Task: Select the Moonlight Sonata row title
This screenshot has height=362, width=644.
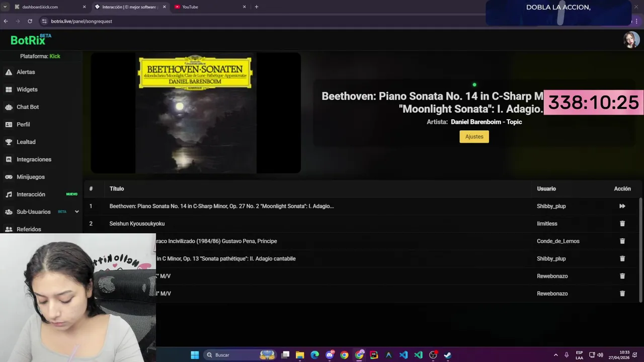Action: click(x=221, y=206)
